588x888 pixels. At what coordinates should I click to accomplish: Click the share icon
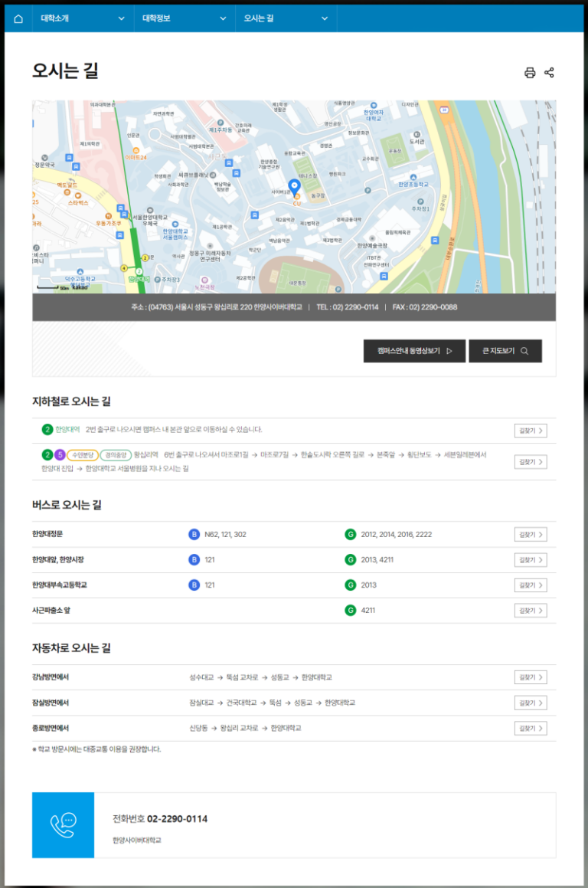(549, 73)
